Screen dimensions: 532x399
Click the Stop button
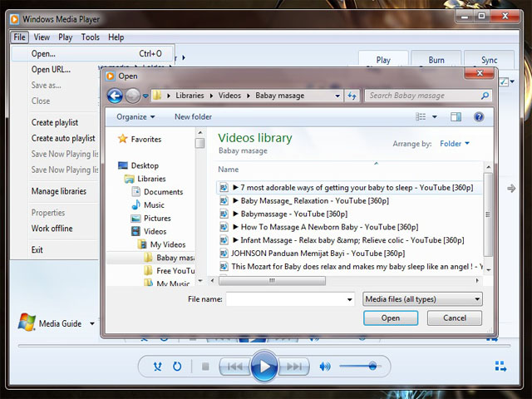click(205, 367)
